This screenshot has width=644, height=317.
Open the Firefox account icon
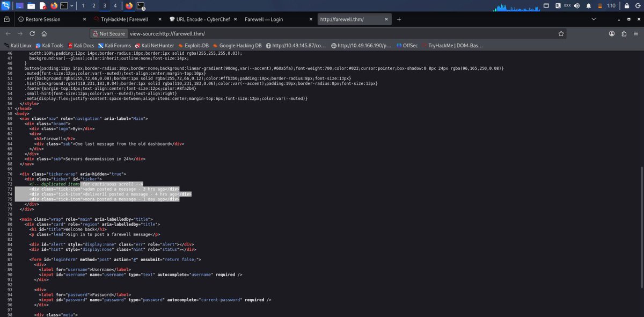click(612, 33)
